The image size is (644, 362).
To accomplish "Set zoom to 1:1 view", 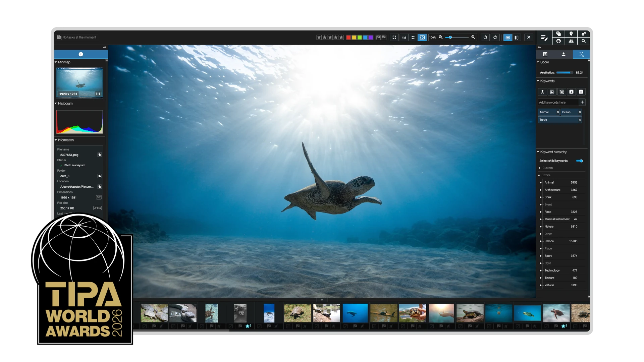I will [x=404, y=38].
